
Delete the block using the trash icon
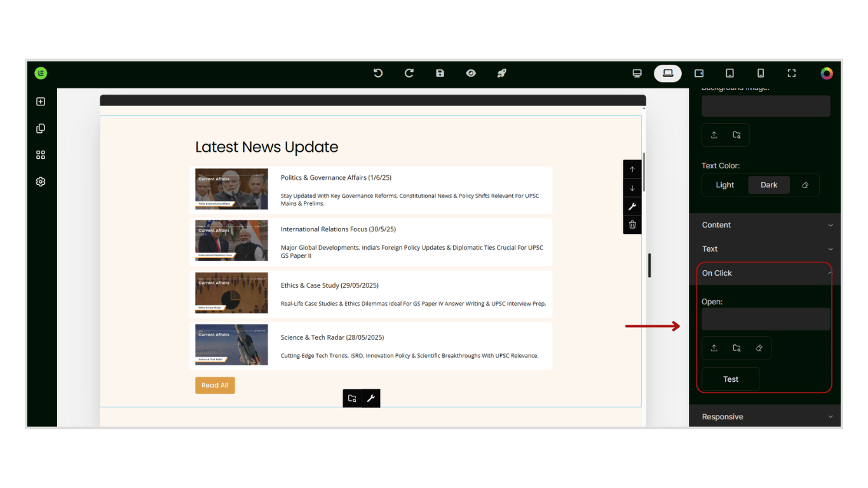point(632,224)
